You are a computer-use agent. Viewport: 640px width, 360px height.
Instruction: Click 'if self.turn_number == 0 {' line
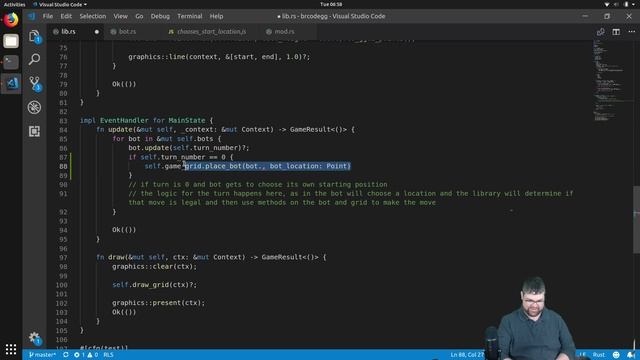pyautogui.click(x=180, y=157)
